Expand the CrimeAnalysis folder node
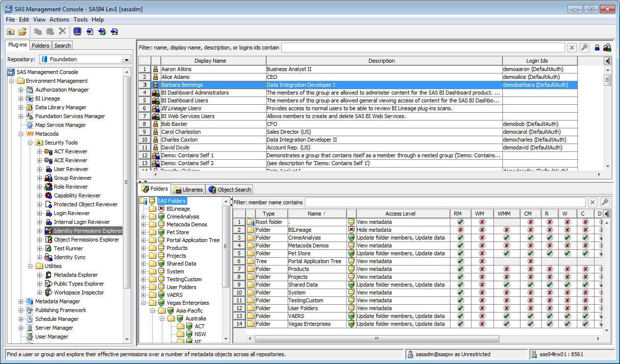Viewport: 620px width, 364px height. pyautogui.click(x=144, y=217)
